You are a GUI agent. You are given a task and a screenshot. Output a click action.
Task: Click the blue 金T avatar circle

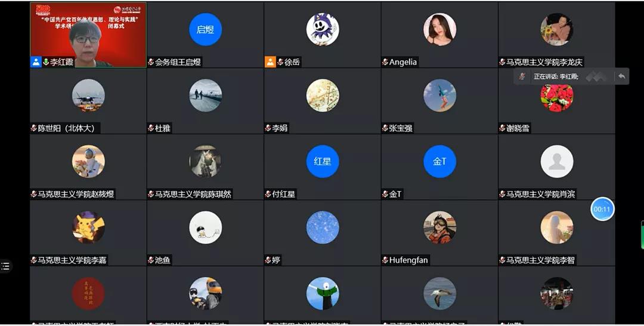(x=439, y=162)
